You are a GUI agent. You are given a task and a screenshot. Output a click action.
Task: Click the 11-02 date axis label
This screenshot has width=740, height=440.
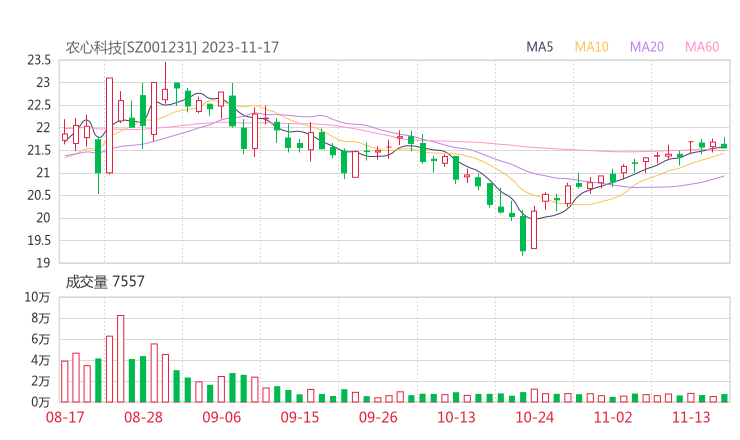(613, 417)
